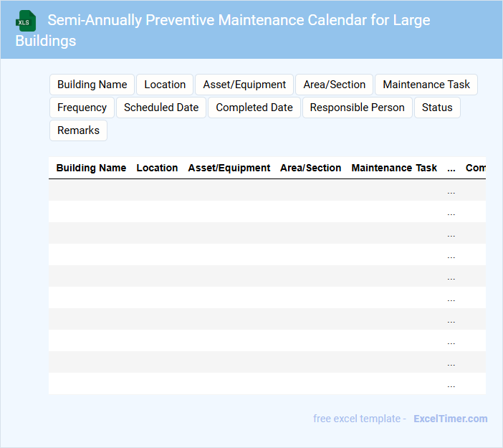Click the Maintenance Task column header
The width and height of the screenshot is (503, 448).
pyautogui.click(x=394, y=168)
